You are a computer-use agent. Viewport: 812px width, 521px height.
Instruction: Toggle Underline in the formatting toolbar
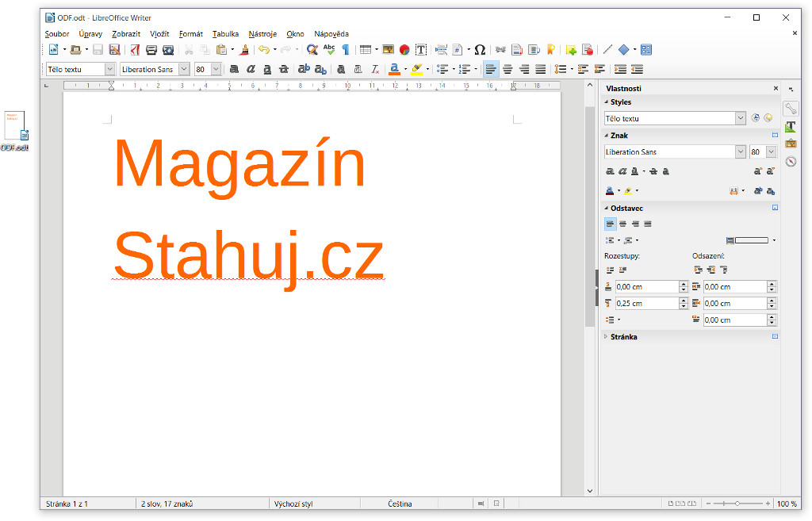[267, 70]
